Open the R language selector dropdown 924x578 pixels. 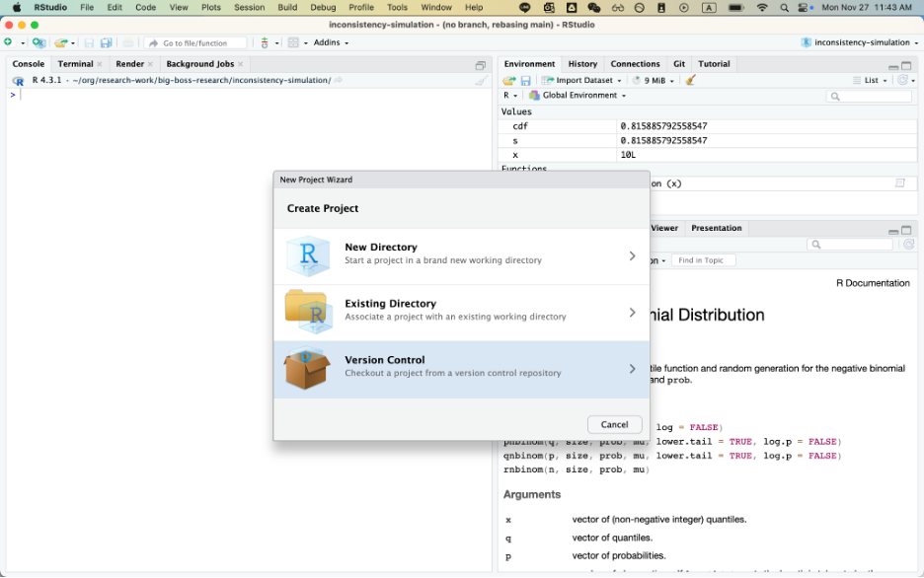pos(509,96)
